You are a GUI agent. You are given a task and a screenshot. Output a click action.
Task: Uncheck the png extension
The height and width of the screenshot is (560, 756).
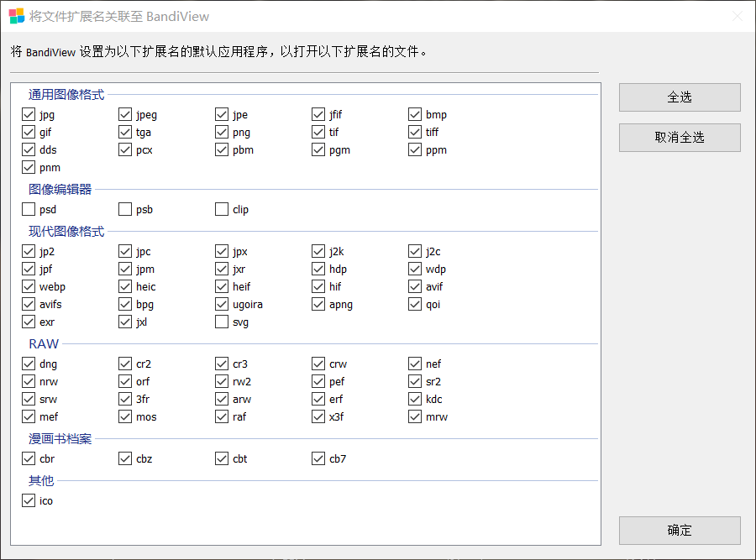[222, 132]
